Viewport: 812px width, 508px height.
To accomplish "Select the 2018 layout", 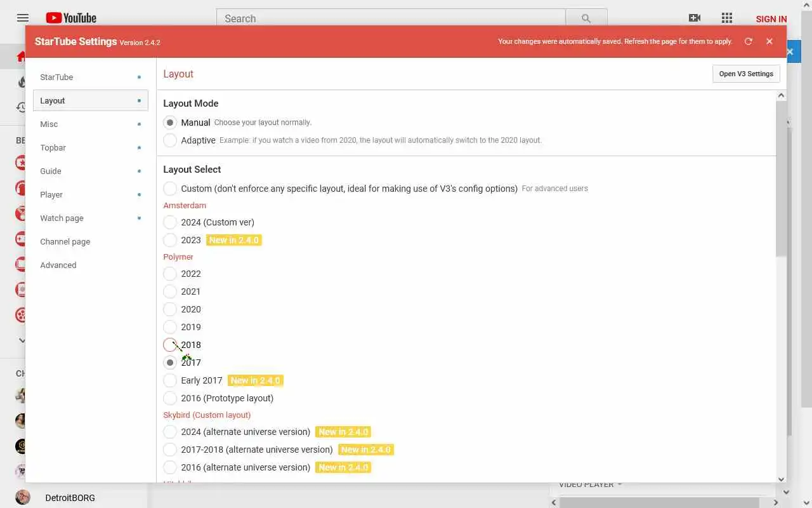I will (x=170, y=345).
